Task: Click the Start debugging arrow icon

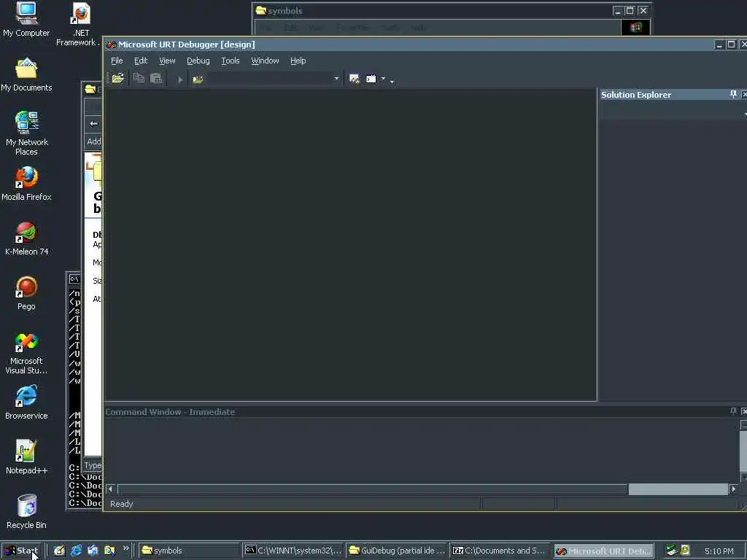Action: [x=180, y=79]
